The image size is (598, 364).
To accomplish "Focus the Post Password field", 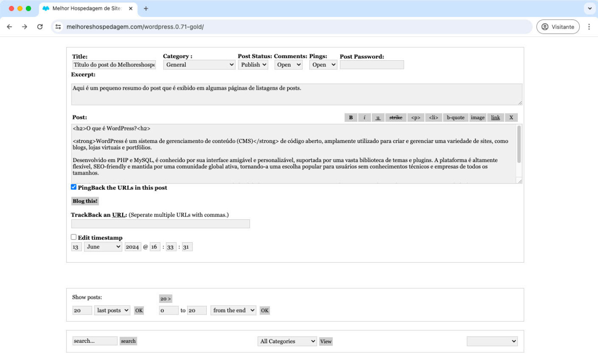I will (x=372, y=65).
